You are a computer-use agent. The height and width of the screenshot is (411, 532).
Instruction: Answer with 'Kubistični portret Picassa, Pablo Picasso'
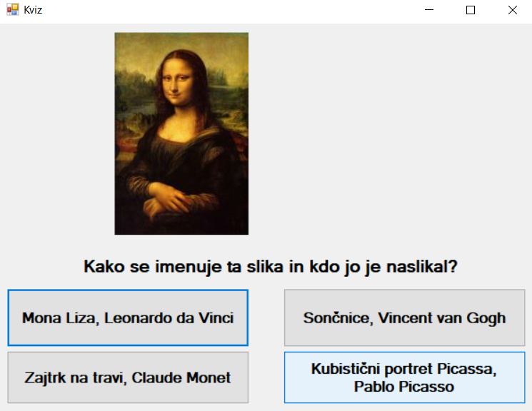404,377
